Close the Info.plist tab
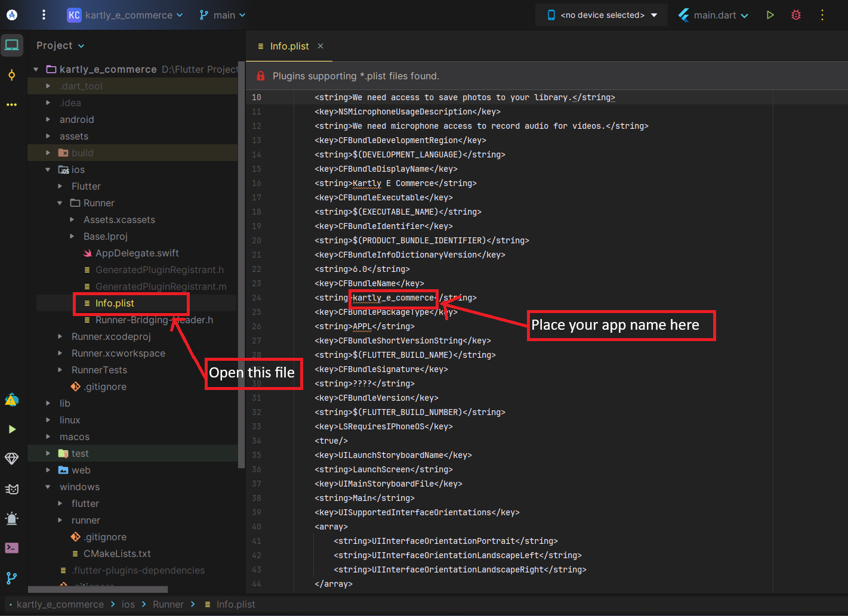848x616 pixels. tap(320, 46)
